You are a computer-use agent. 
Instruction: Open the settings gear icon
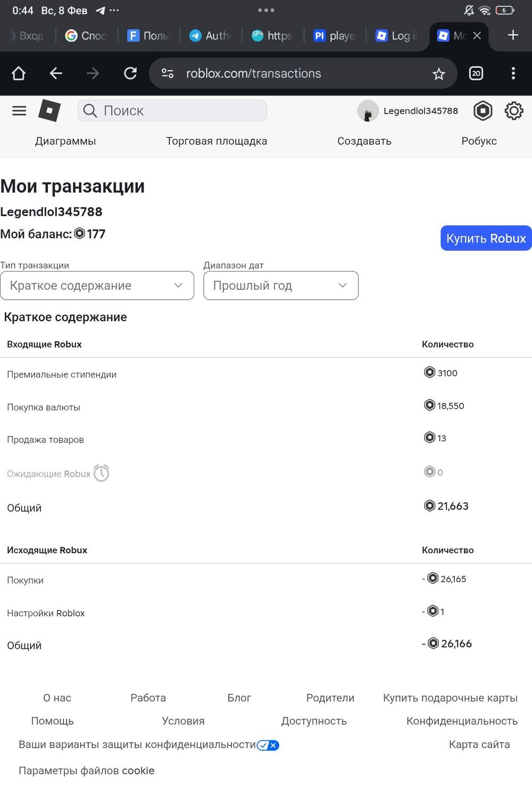(x=513, y=111)
